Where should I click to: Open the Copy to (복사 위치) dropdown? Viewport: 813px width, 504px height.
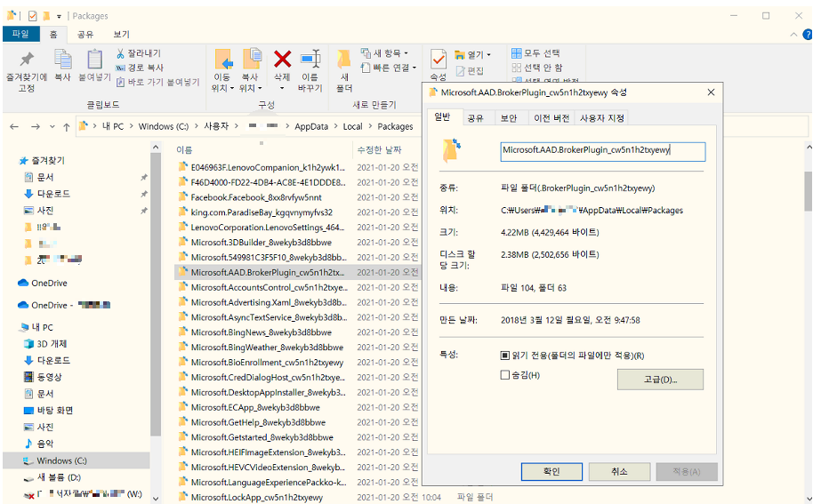251,88
